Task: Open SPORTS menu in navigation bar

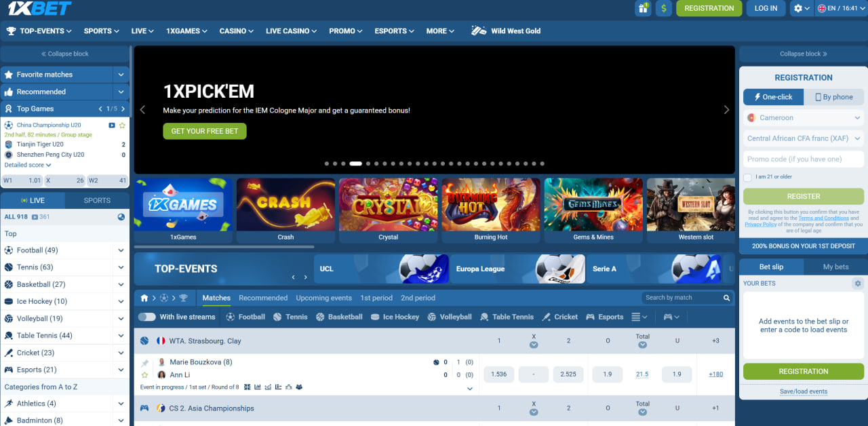Action: 101,31
